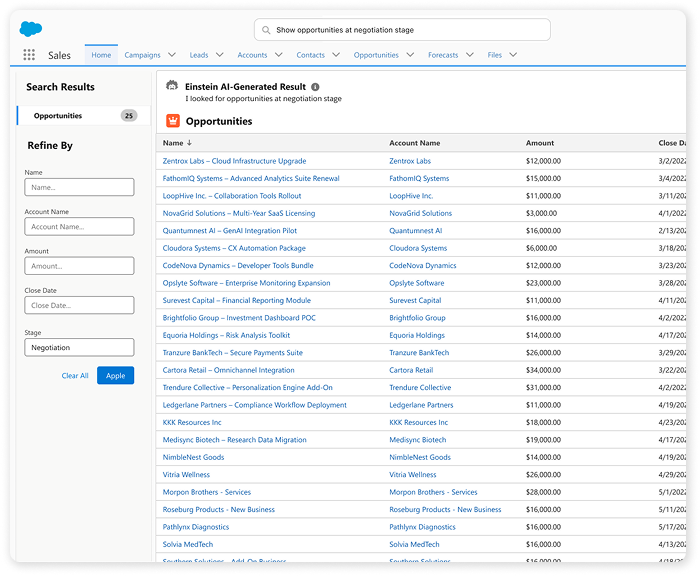Focus the Stage filter field
The width and height of the screenshot is (700, 576).
pyautogui.click(x=79, y=348)
